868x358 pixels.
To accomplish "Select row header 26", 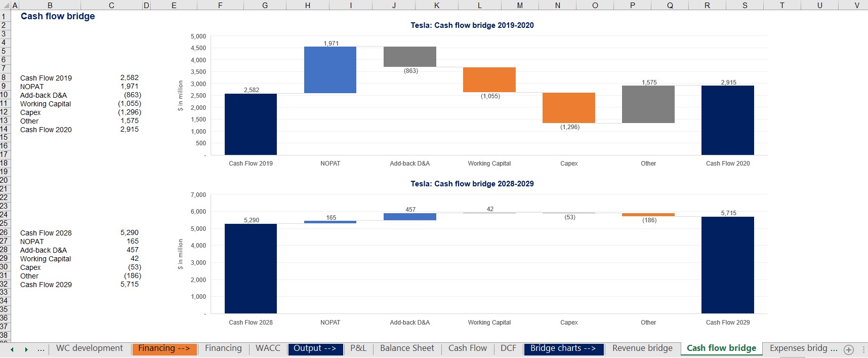I will [x=4, y=232].
